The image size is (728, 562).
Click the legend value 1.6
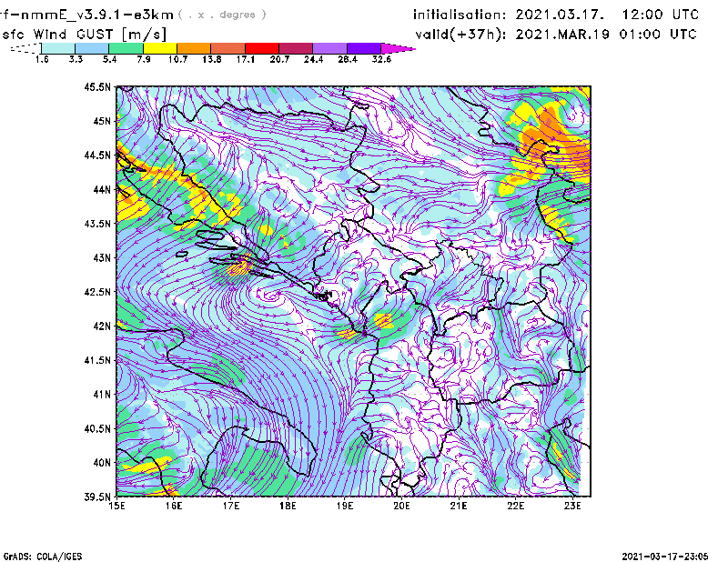pos(42,59)
